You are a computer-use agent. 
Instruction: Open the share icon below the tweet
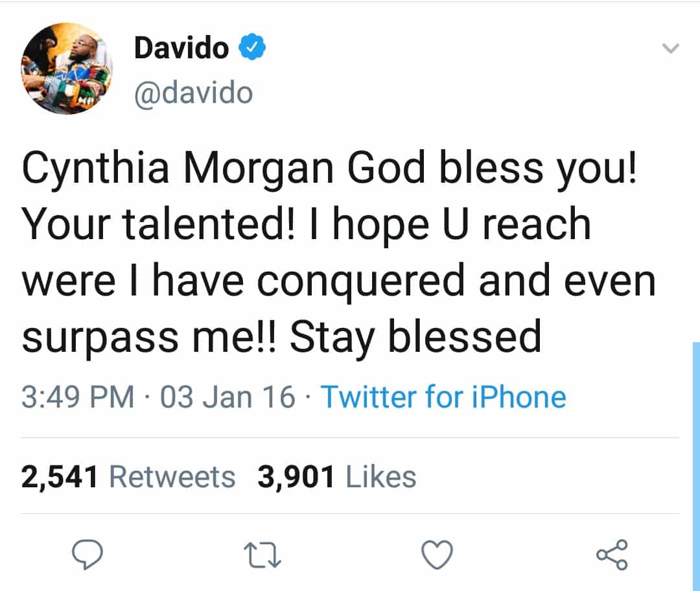click(611, 555)
